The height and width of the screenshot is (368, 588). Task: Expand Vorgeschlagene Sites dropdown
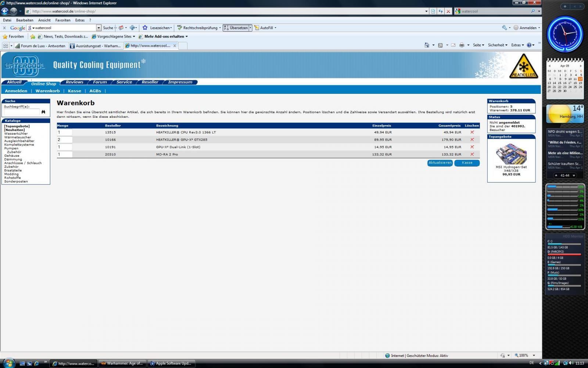pos(134,36)
